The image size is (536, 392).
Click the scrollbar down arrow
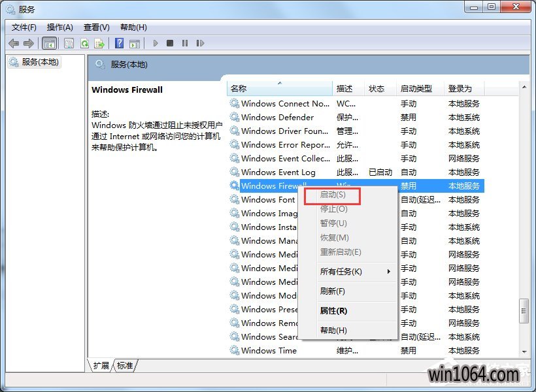pyautogui.click(x=524, y=351)
